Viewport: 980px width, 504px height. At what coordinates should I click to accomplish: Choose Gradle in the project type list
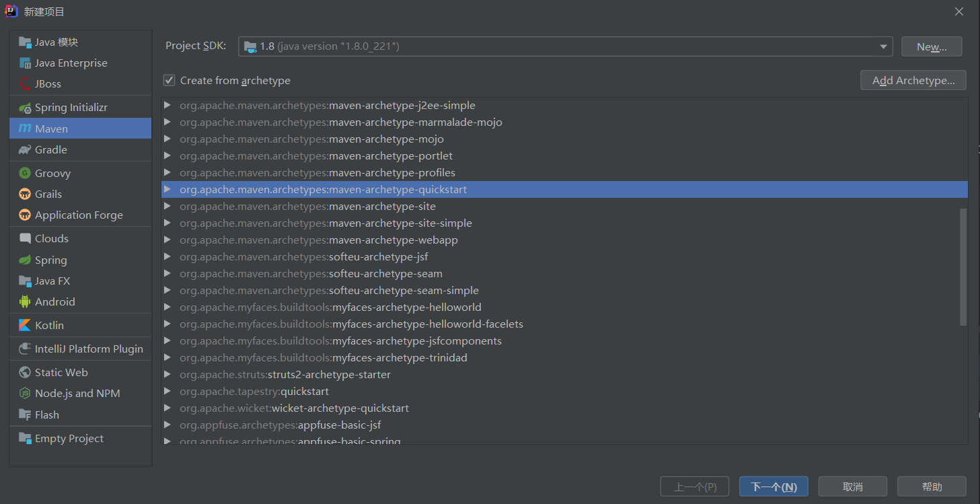coord(81,149)
